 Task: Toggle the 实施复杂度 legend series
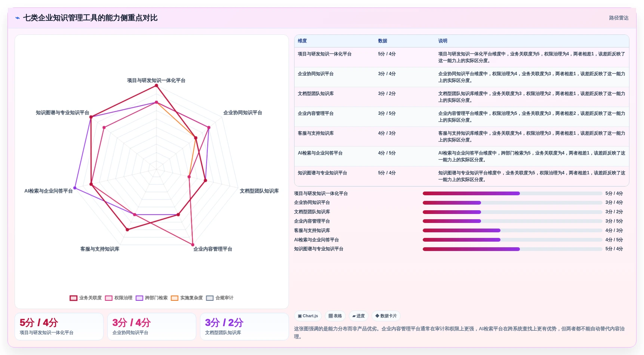pyautogui.click(x=187, y=298)
